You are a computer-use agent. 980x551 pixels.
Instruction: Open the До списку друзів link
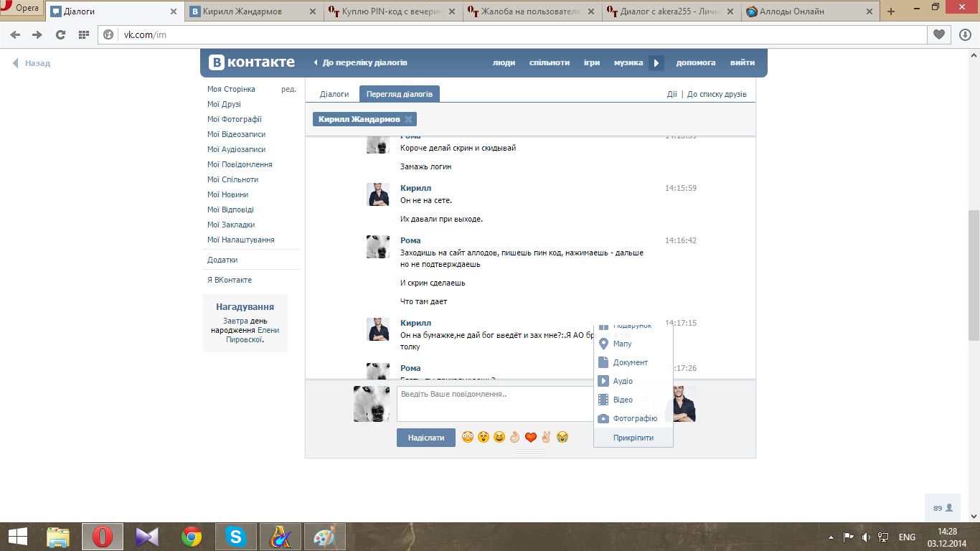(717, 94)
